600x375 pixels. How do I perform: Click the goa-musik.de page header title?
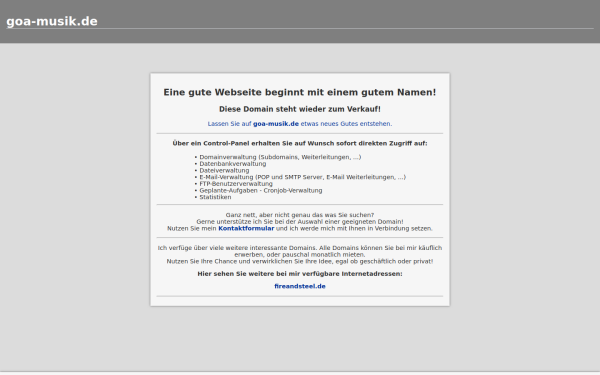52,21
